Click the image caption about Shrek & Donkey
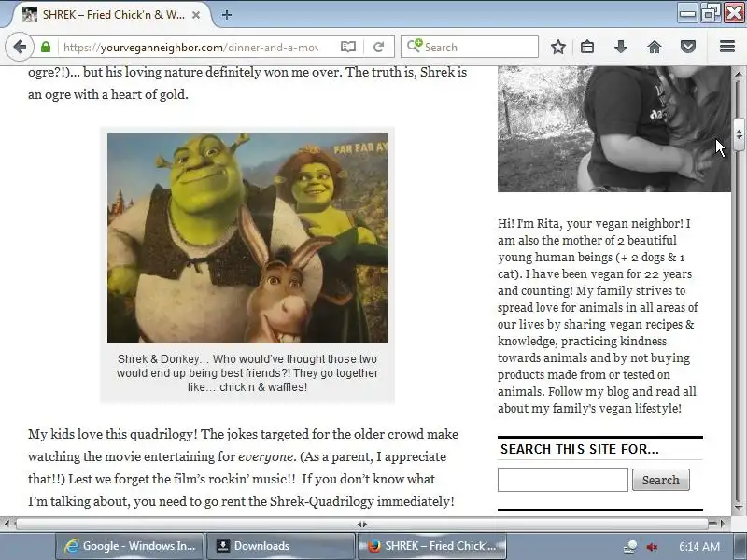The height and width of the screenshot is (560, 747). pos(247,372)
